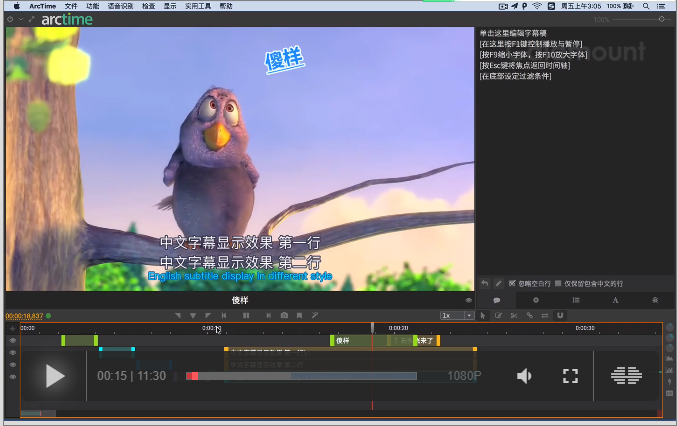Viewport: 678px width, 426px height.
Task: Open the speech bubble subtitle tab
Action: 497,300
